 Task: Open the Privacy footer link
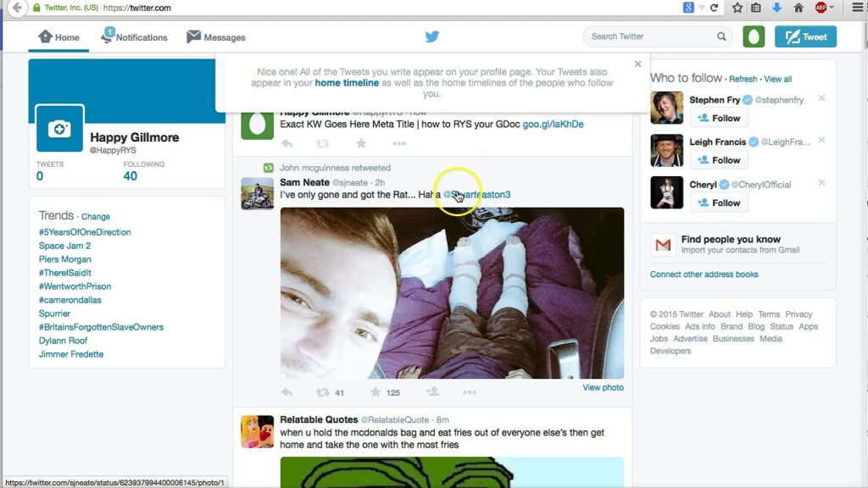pos(798,314)
